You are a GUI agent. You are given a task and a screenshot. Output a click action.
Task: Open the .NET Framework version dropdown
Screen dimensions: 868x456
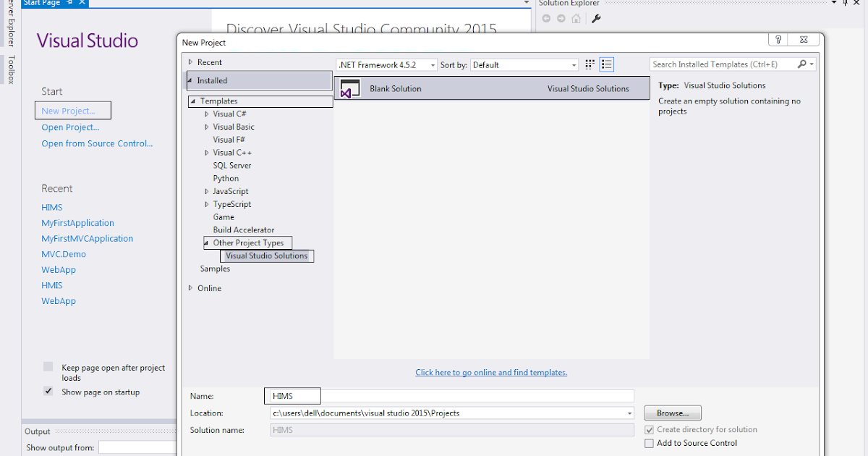433,64
